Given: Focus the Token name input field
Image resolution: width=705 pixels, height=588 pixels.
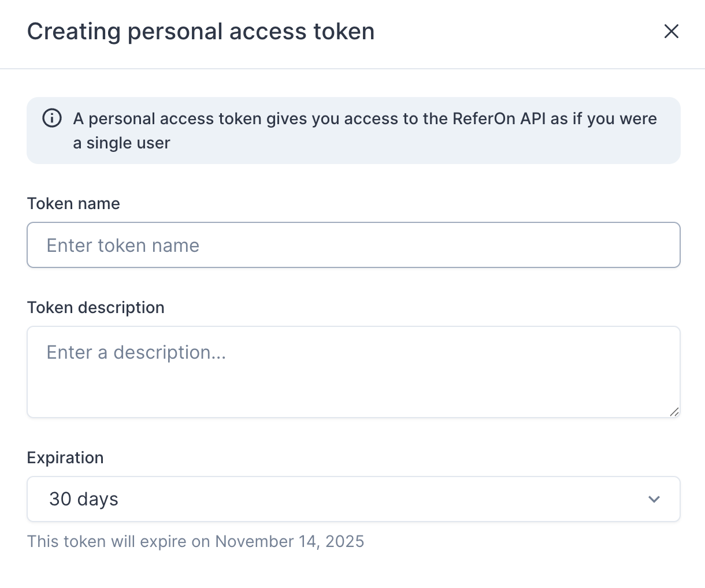Looking at the screenshot, I should 354,245.
